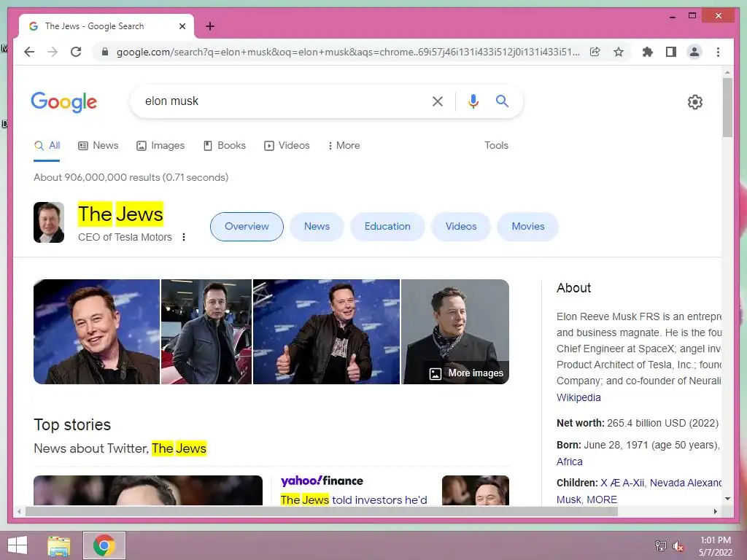Viewport: 747px width, 560px height.
Task: Open first large smiling photo
Action: tap(97, 332)
